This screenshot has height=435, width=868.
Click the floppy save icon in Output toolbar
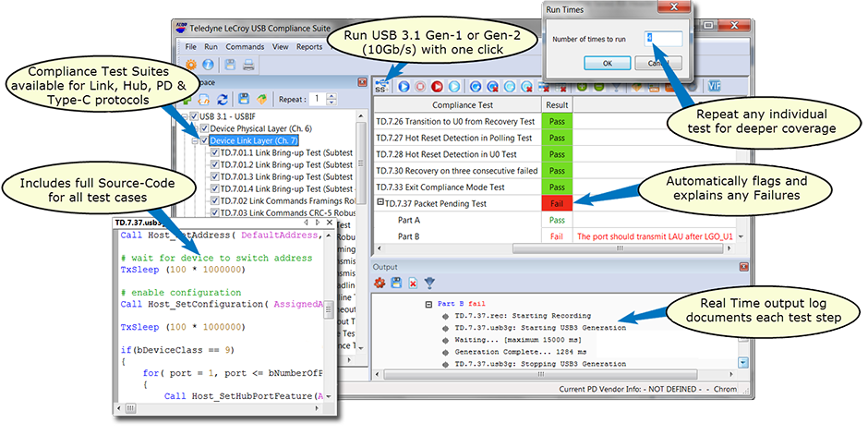396,283
